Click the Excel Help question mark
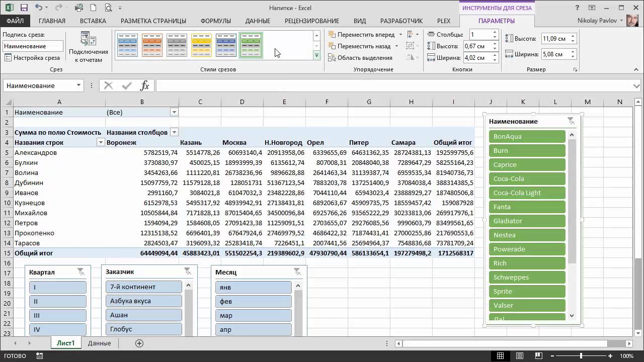 (577, 8)
